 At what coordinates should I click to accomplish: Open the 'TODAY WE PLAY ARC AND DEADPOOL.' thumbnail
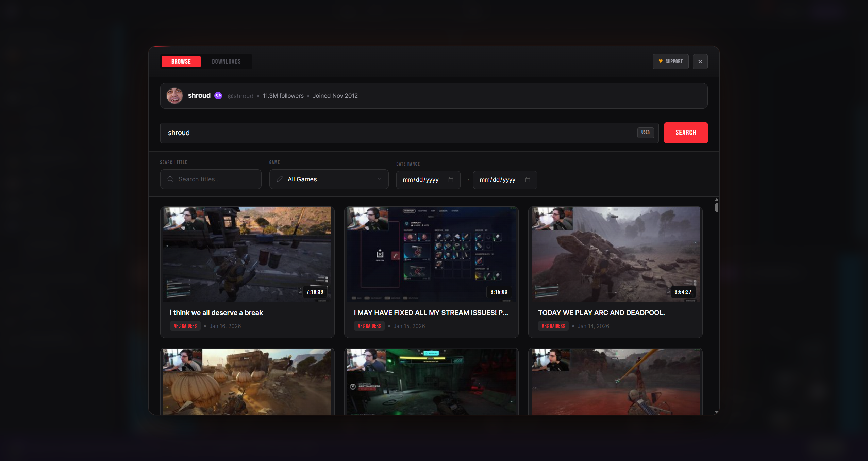615,254
